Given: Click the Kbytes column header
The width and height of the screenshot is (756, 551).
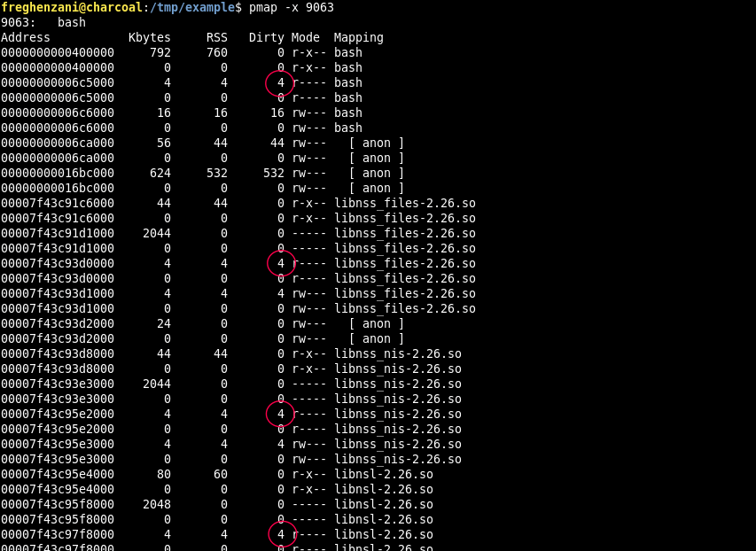Looking at the screenshot, I should coord(149,37).
